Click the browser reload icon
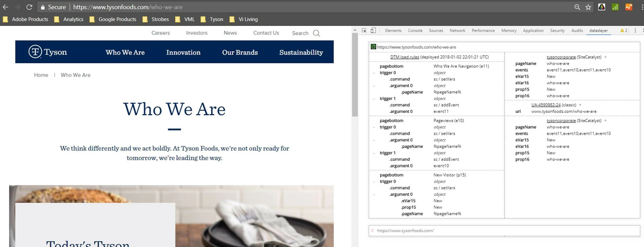Screen dimensions: 644x247 point(29,7)
